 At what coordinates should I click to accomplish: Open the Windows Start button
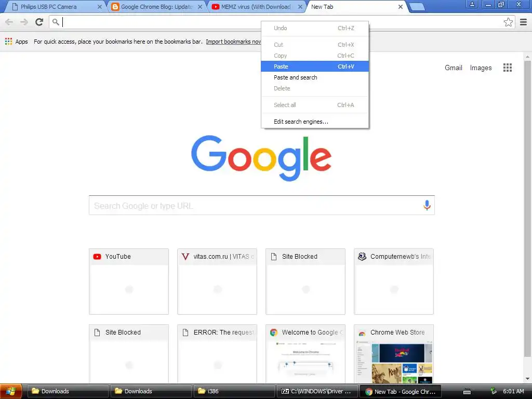coord(11,391)
